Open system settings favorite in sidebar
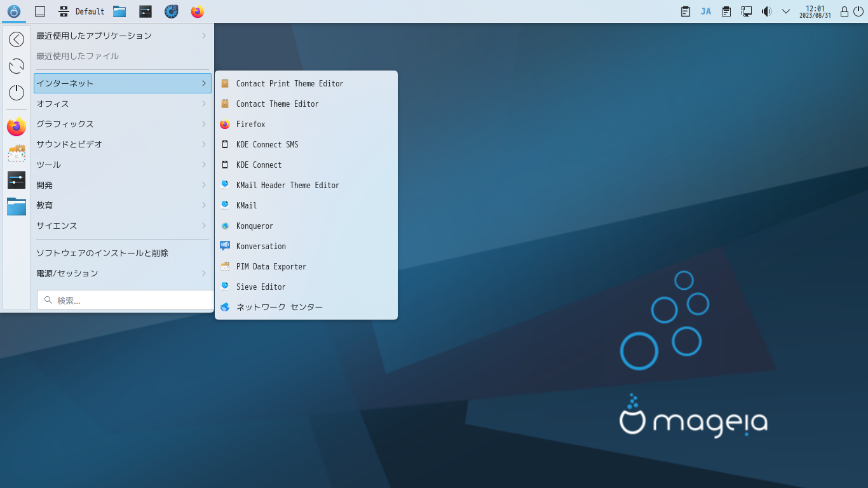The width and height of the screenshot is (868, 488). click(x=17, y=180)
